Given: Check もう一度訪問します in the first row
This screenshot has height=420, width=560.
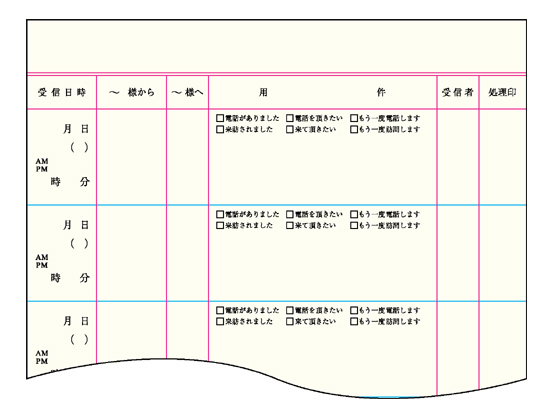Looking at the screenshot, I should [x=354, y=129].
